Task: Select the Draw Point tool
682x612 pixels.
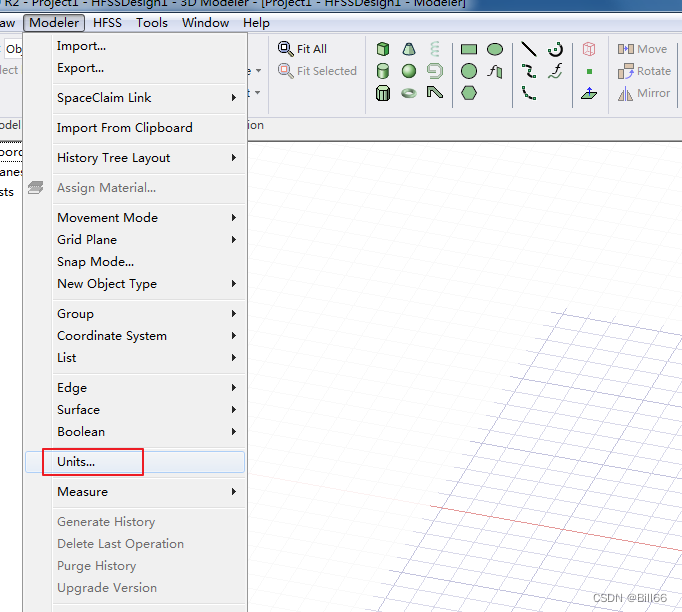Action: point(589,71)
